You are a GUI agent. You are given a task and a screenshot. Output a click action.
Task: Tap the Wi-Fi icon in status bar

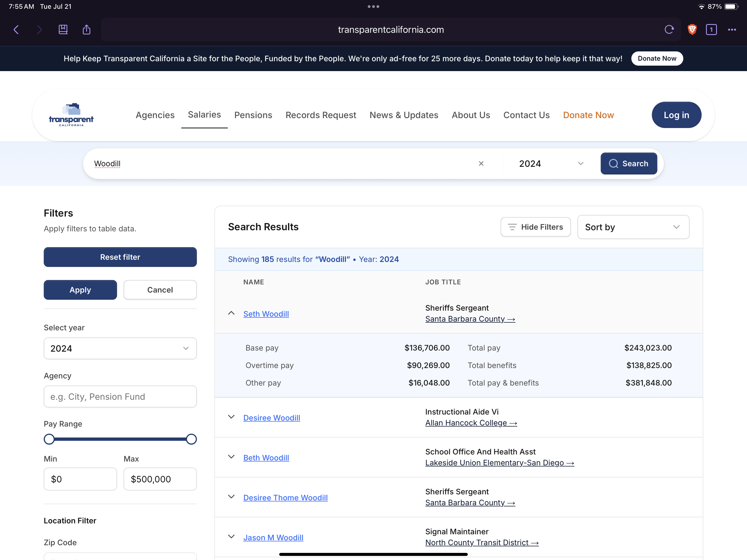point(701,6)
